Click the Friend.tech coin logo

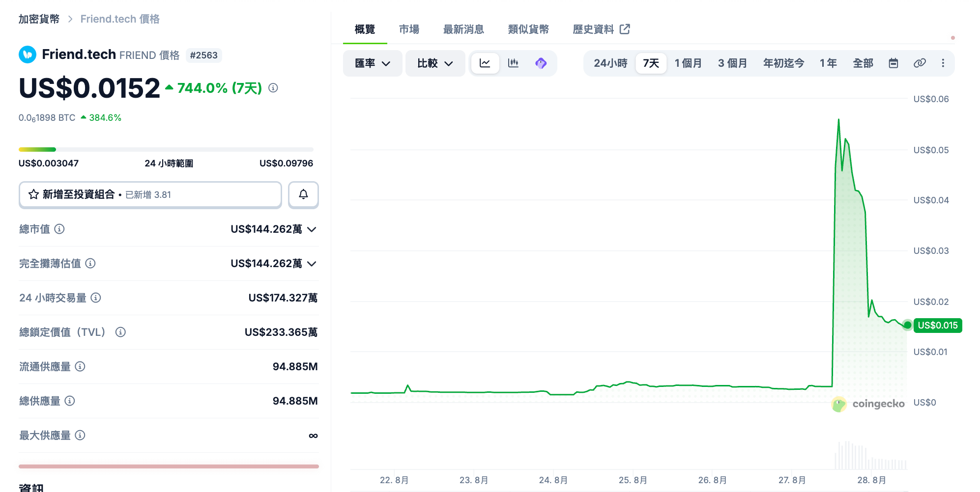click(28, 55)
